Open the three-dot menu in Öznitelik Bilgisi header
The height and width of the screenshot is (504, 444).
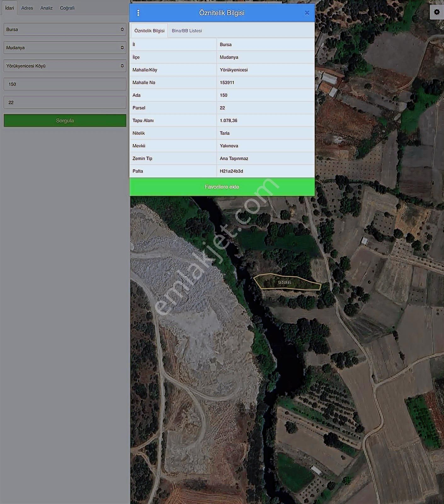pyautogui.click(x=138, y=13)
